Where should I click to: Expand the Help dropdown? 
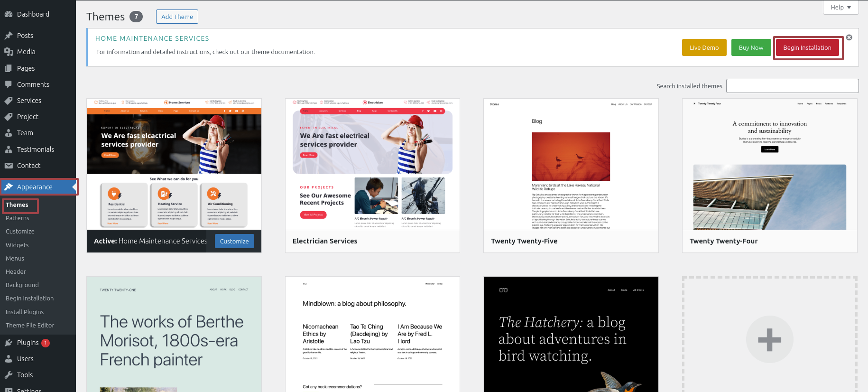tap(840, 8)
